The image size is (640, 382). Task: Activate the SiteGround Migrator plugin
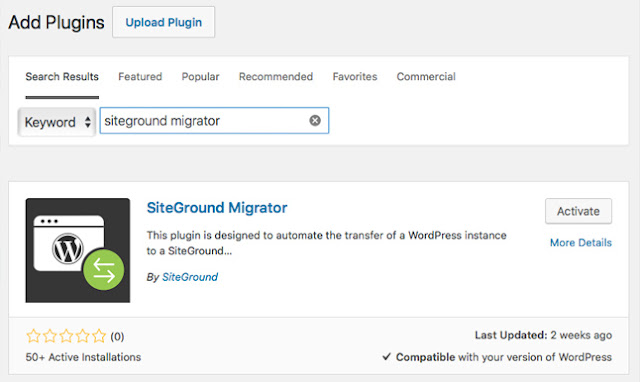[x=578, y=211]
